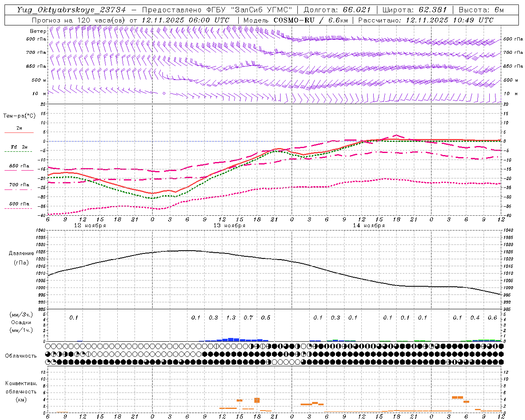Click the Рассчитано: 12.11.2025 10:49 UTC timestamp
The width and height of the screenshot is (525, 420).
[426, 20]
